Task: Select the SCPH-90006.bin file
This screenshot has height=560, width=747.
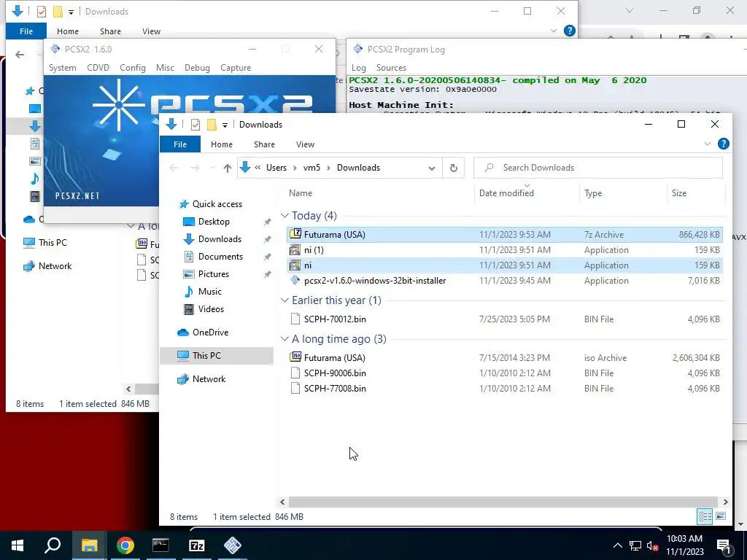Action: tap(505, 373)
